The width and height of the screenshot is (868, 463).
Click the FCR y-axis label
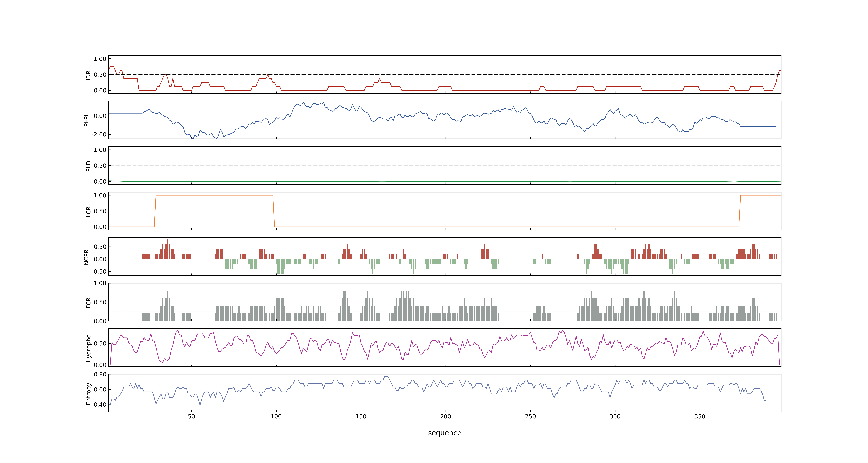pyautogui.click(x=88, y=303)
